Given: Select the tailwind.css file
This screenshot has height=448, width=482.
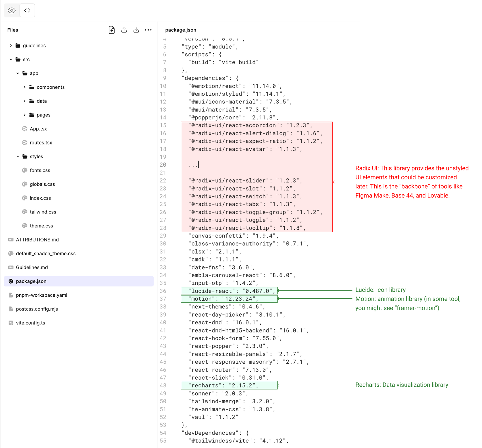Looking at the screenshot, I should tap(43, 212).
